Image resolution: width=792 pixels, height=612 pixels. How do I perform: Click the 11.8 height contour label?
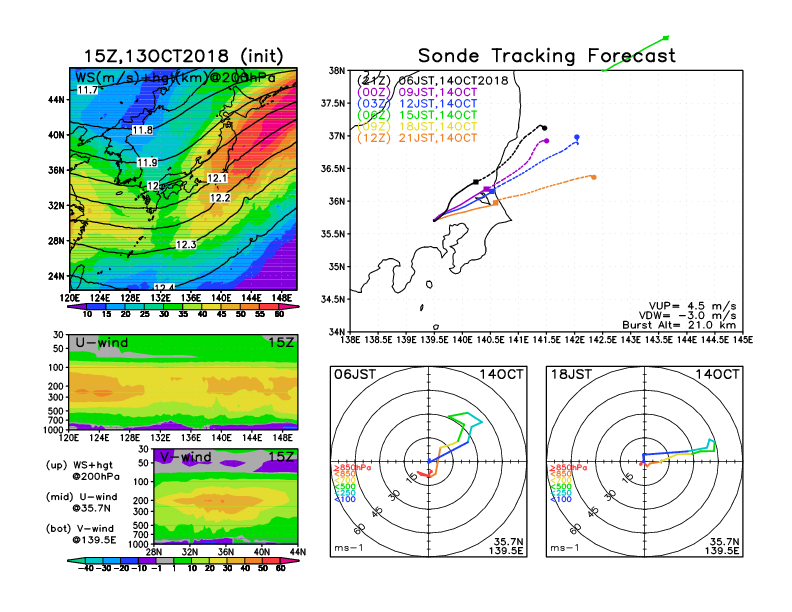[x=142, y=130]
